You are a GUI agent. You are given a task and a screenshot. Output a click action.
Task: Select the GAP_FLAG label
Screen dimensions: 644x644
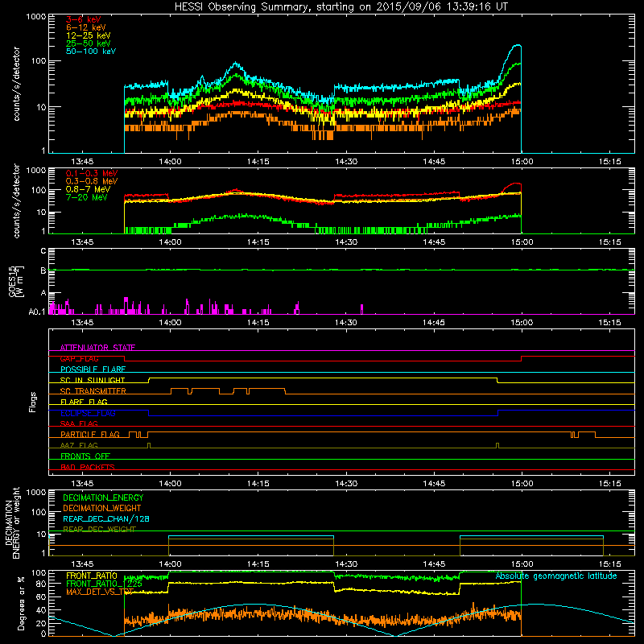pyautogui.click(x=79, y=358)
